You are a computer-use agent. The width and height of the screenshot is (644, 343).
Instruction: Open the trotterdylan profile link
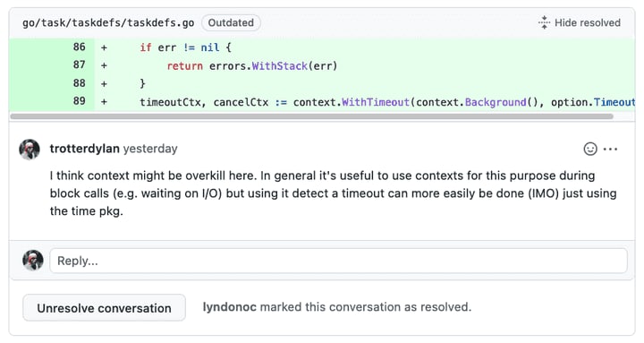[x=85, y=149]
